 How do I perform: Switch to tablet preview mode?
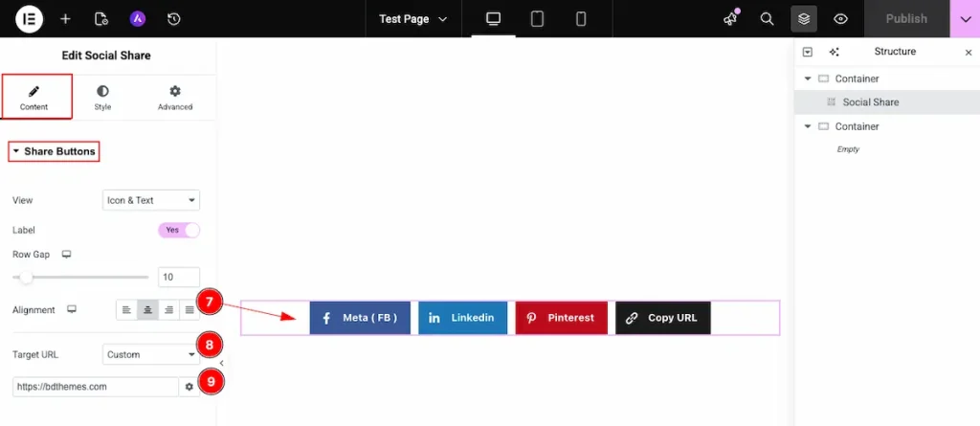(x=537, y=19)
